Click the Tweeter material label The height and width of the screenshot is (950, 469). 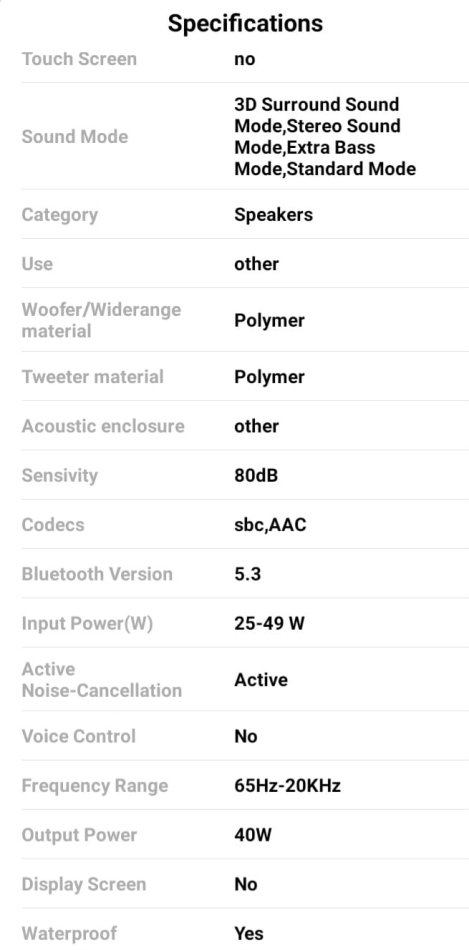[x=93, y=376]
